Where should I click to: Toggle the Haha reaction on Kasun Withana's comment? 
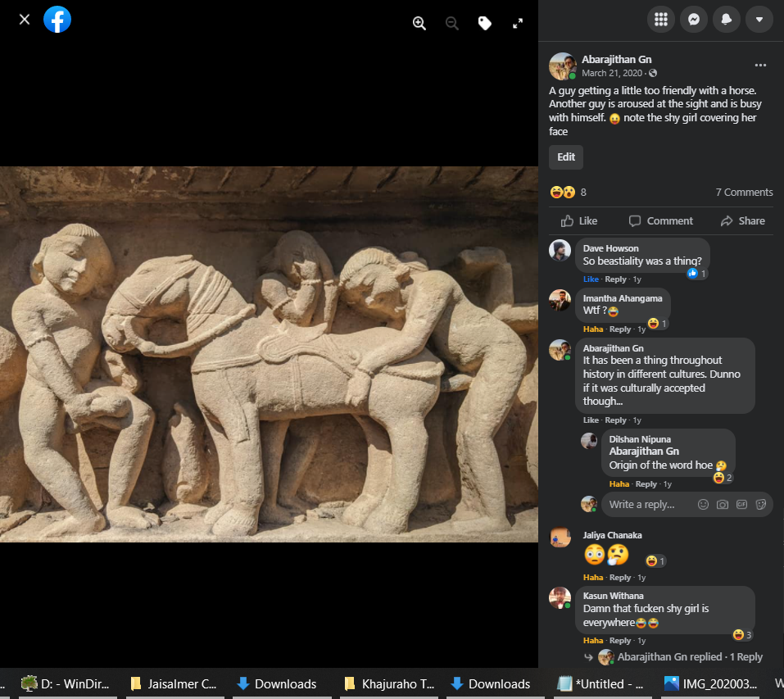(x=593, y=640)
